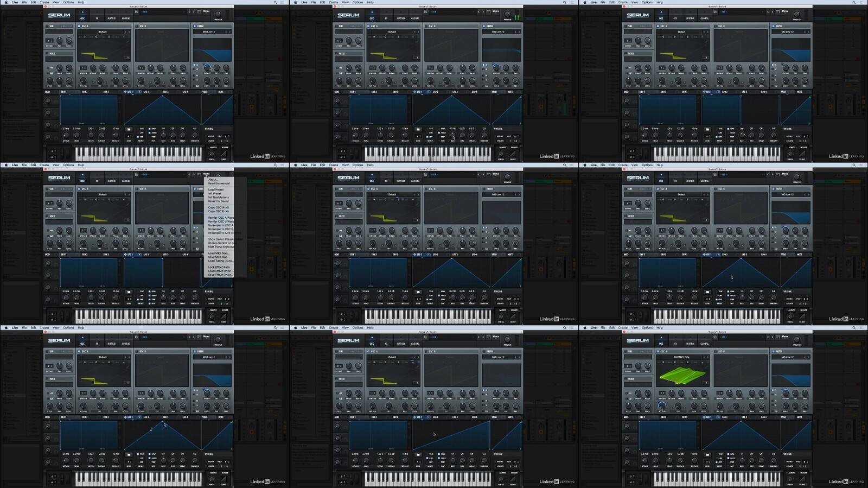
Task: Toggle the OSC B enable switch in bottom-right frame
Action: click(x=715, y=351)
